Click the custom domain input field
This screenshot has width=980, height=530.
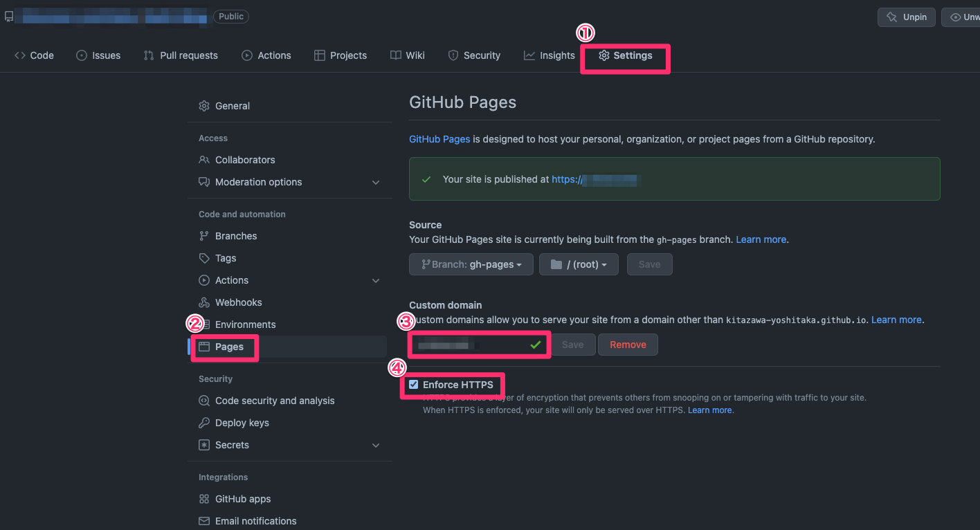479,345
